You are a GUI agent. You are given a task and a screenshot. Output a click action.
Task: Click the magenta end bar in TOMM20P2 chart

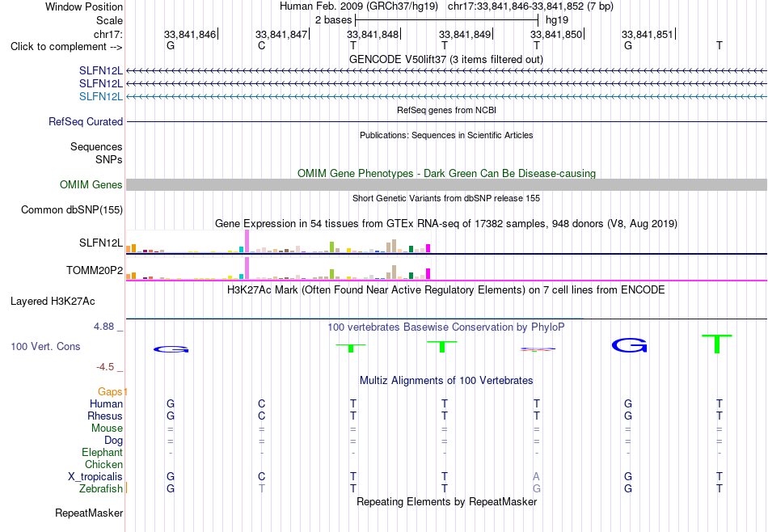tap(428, 274)
